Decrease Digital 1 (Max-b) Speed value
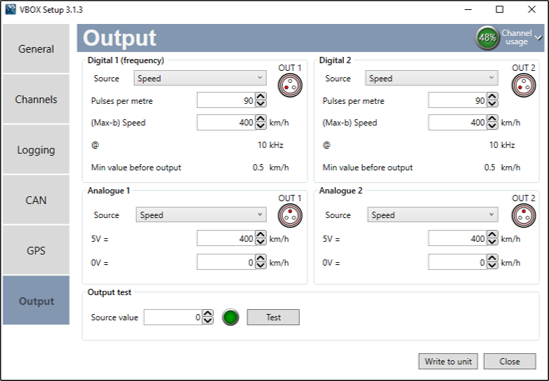Screen dimensions: 549x381 (260, 126)
